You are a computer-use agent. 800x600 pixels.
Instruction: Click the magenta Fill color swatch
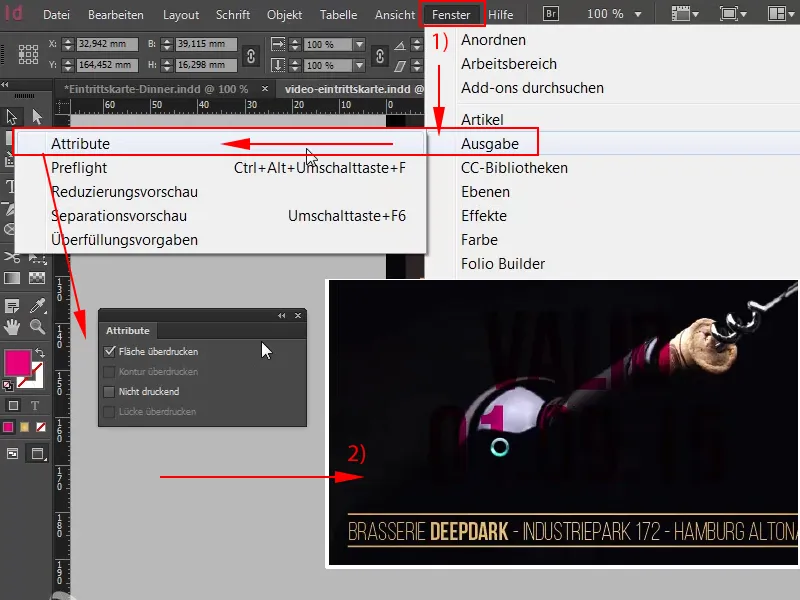coord(17,362)
